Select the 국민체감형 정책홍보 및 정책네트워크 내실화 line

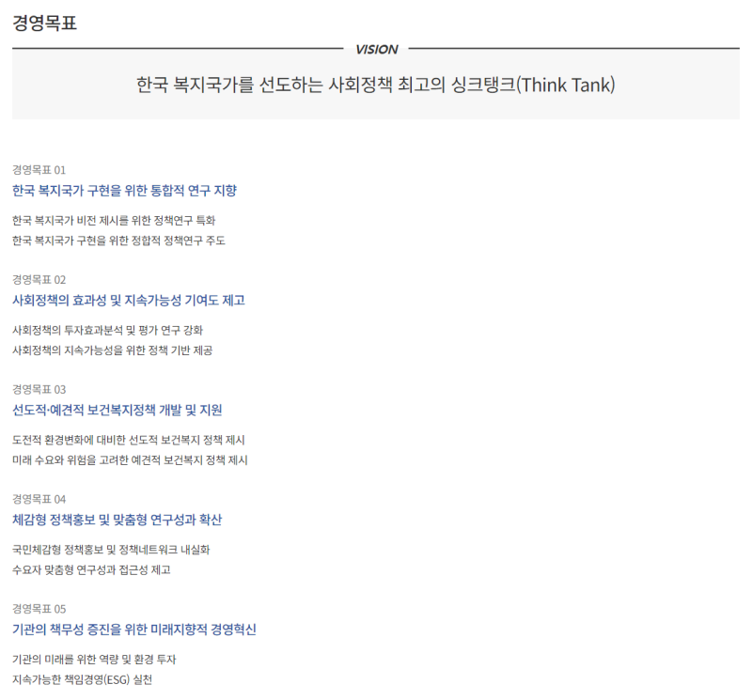coord(111,549)
